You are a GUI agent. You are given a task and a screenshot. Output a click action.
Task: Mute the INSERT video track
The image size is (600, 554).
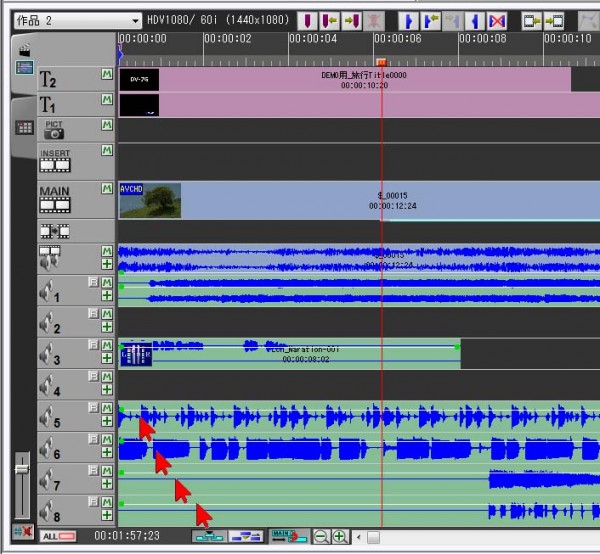pos(107,150)
